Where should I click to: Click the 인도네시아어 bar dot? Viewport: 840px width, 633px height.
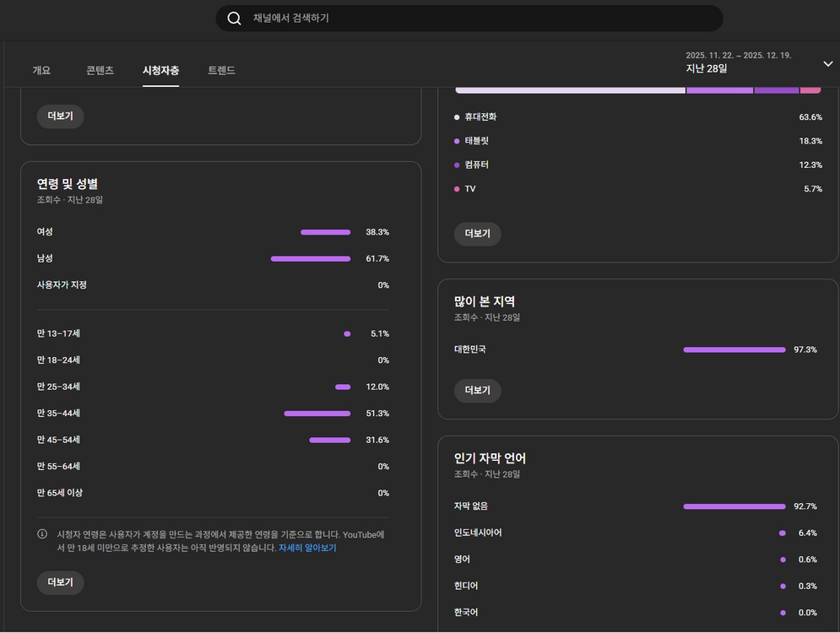tap(783, 533)
